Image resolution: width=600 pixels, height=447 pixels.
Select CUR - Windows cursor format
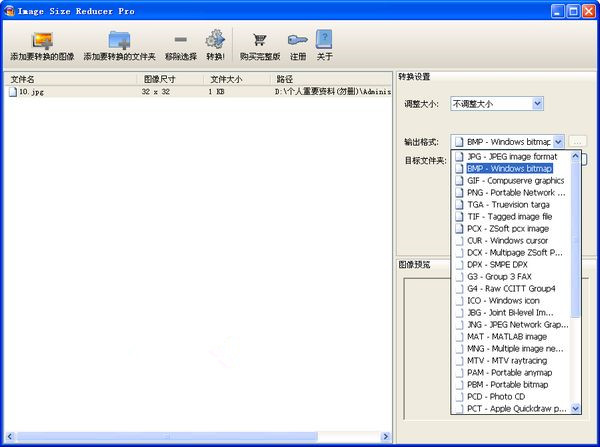point(511,241)
